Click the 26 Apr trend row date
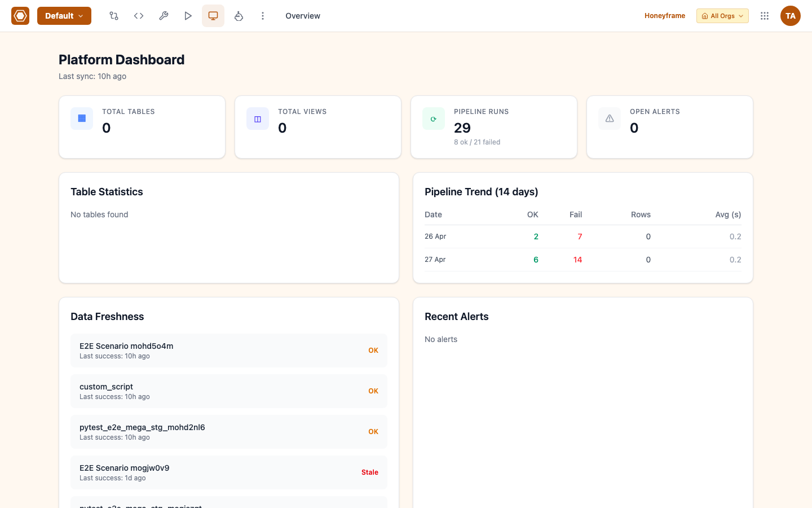The image size is (812, 508). [x=435, y=237]
